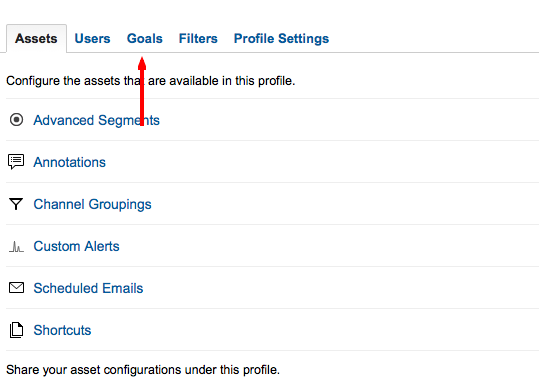Go to the Filters tab

pyautogui.click(x=198, y=38)
